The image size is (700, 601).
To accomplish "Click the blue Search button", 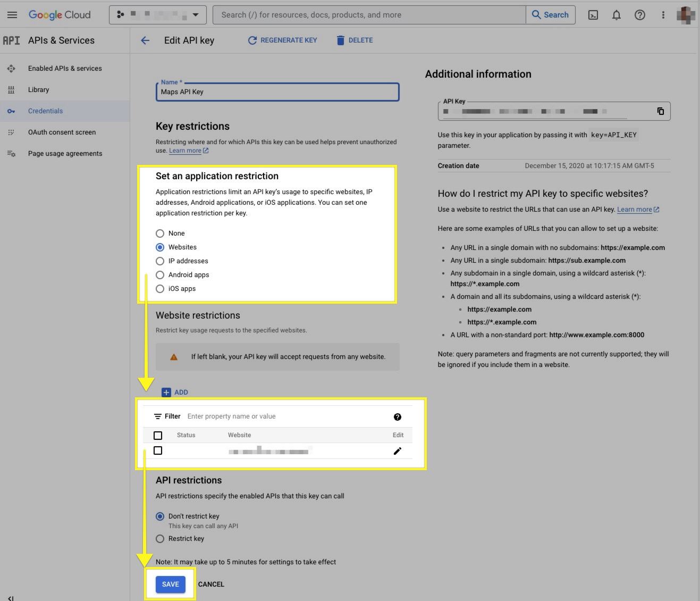I will (x=551, y=15).
